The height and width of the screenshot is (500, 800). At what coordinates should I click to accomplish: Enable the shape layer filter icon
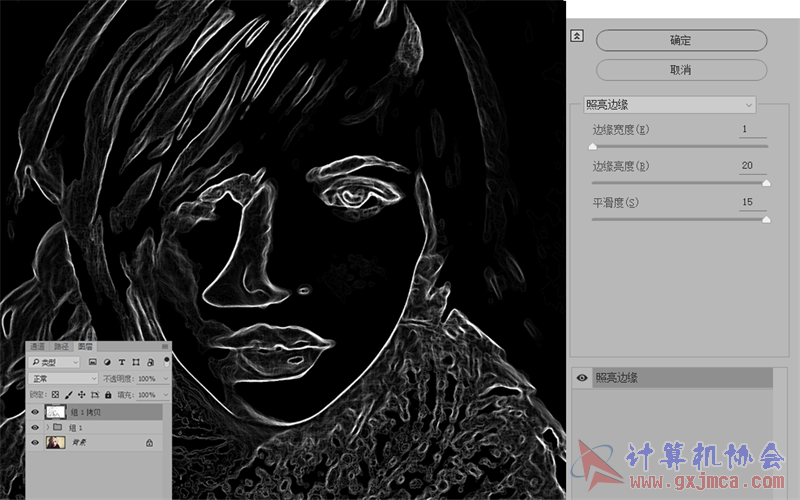click(136, 362)
